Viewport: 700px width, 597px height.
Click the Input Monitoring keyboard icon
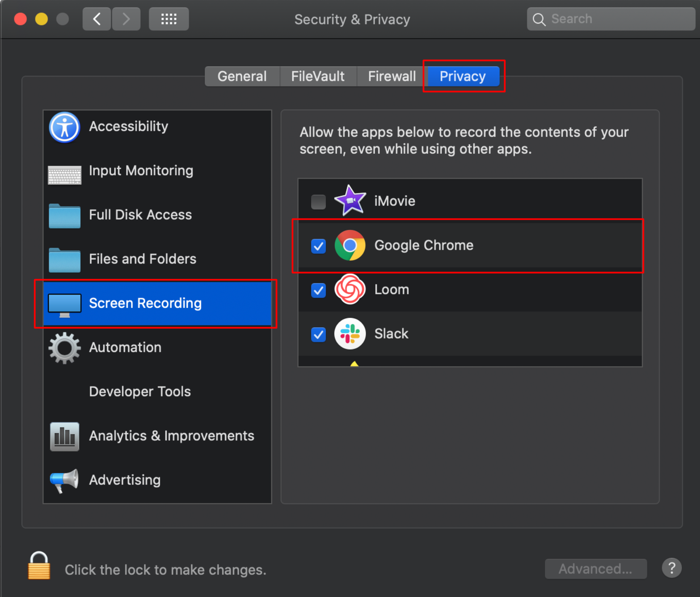tap(64, 175)
